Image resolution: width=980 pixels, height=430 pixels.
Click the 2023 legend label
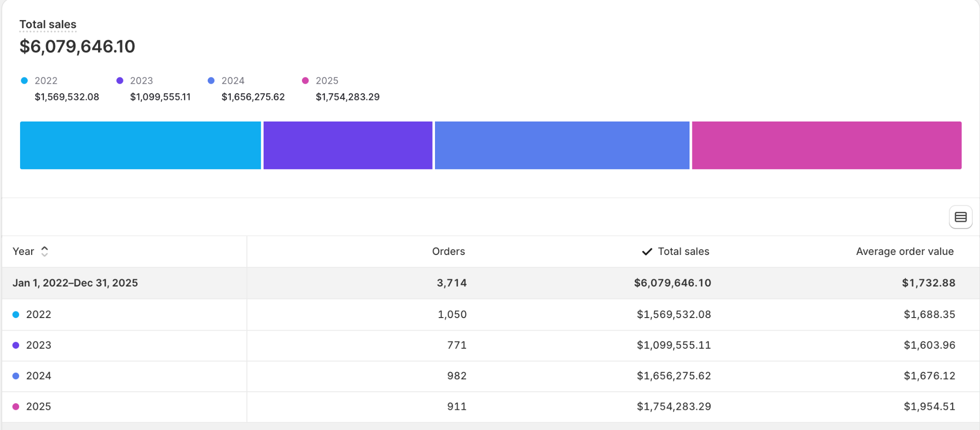(142, 81)
